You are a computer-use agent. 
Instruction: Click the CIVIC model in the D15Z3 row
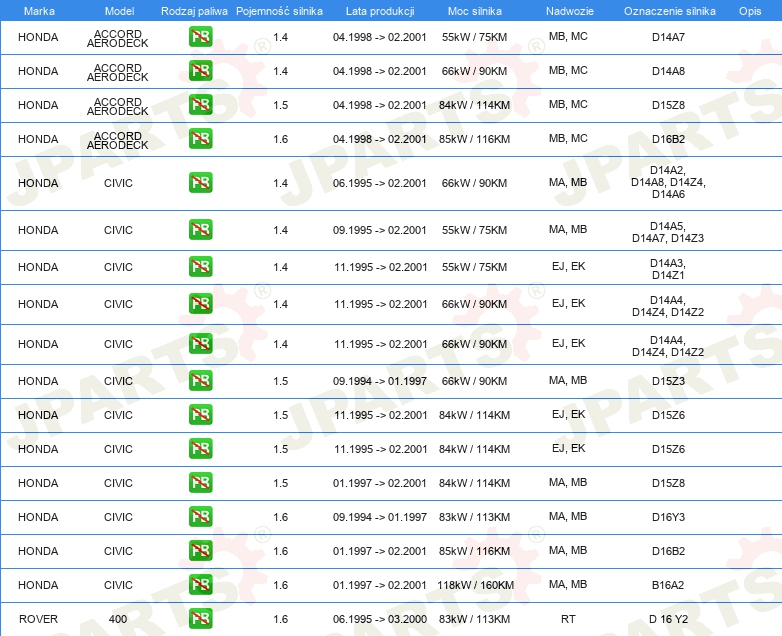[118, 381]
